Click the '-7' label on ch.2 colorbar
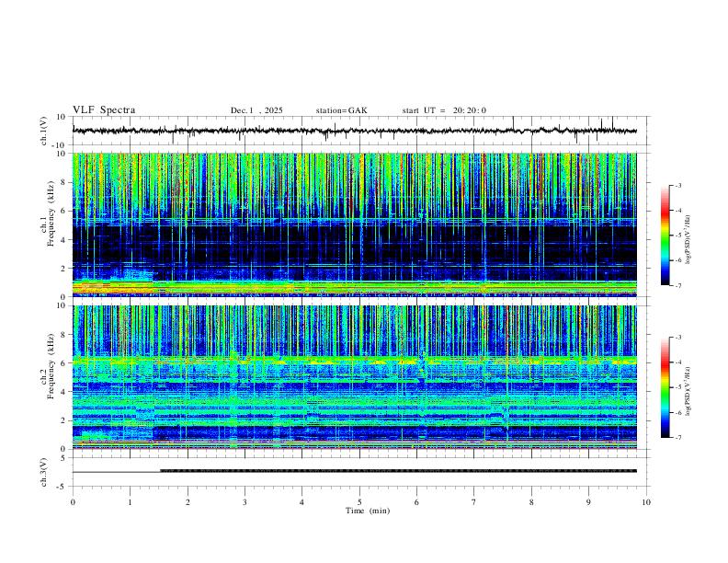This screenshot has height=563, width=728. tap(678, 438)
